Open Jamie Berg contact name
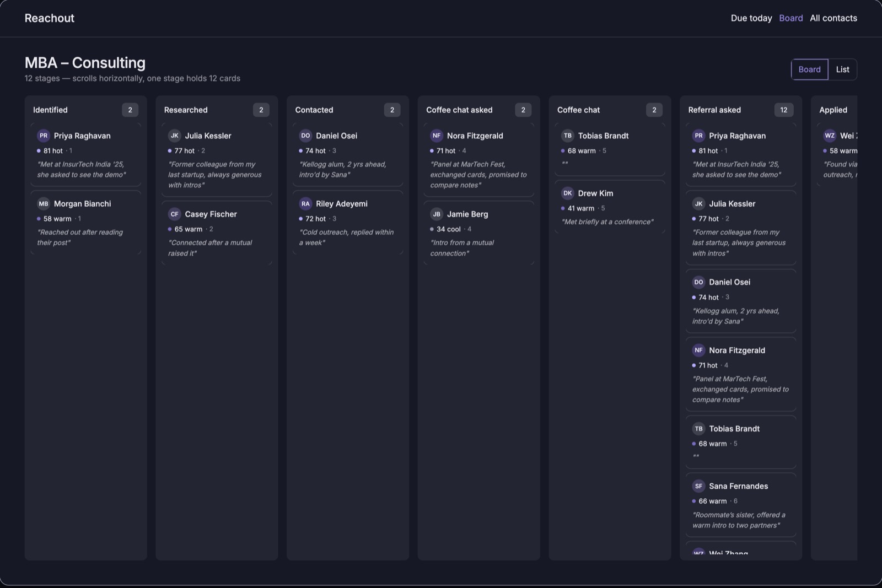Screen dimensions: 882x588 click(467, 214)
